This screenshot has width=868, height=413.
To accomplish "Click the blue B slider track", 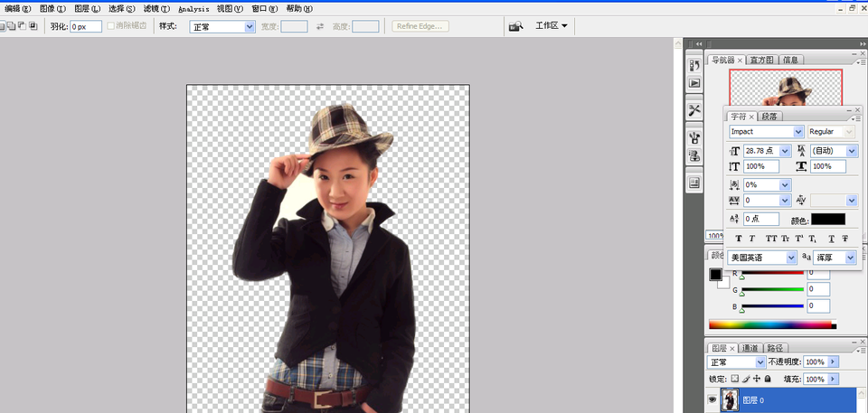I will click(x=772, y=306).
